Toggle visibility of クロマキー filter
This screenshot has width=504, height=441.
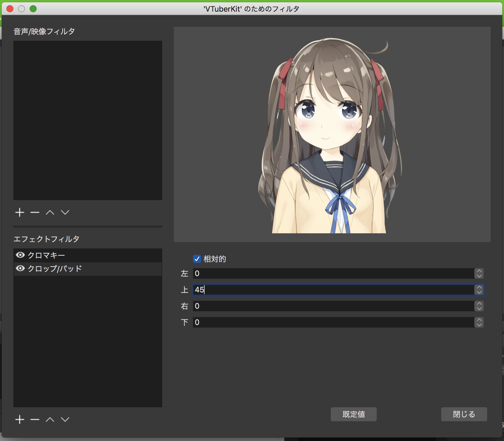click(x=20, y=255)
